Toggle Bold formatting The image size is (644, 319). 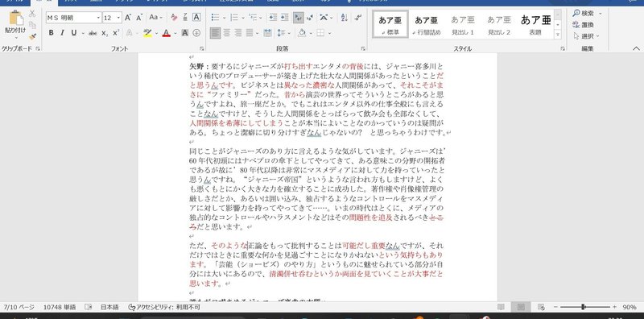pos(51,33)
